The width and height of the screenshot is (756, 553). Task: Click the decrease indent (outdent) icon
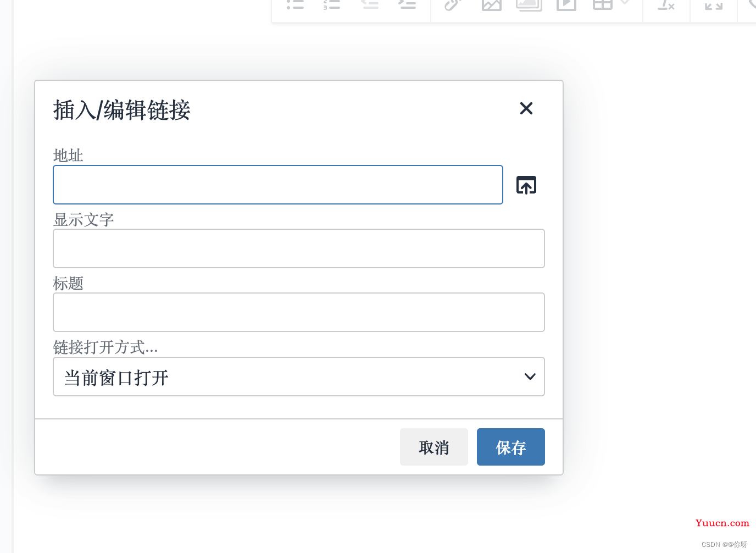[370, 4]
